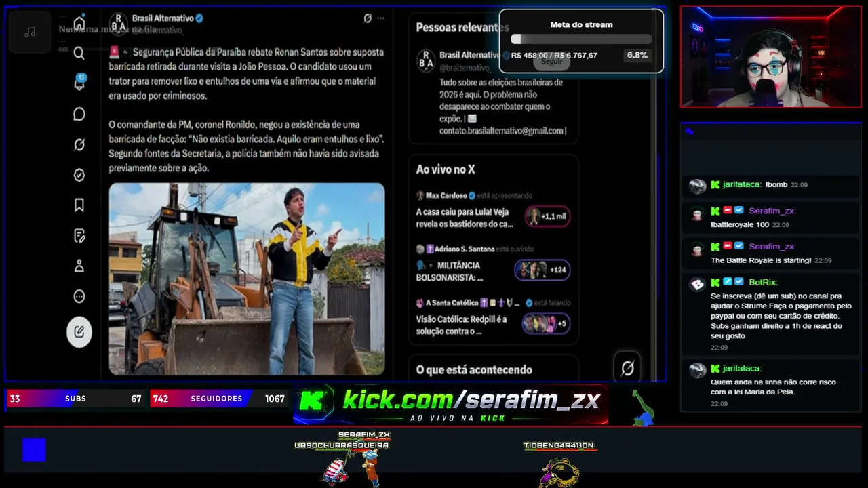The image size is (868, 488).
Task: Click jaritataca's avatar beside !bomb message
Action: click(697, 186)
